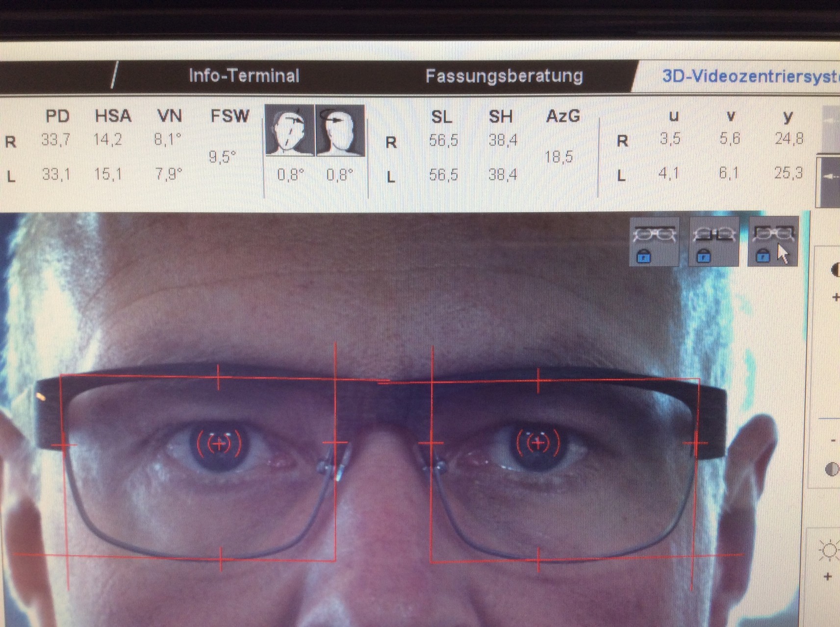Image resolution: width=840 pixels, height=627 pixels.
Task: Click the v column header
Action: click(x=731, y=117)
